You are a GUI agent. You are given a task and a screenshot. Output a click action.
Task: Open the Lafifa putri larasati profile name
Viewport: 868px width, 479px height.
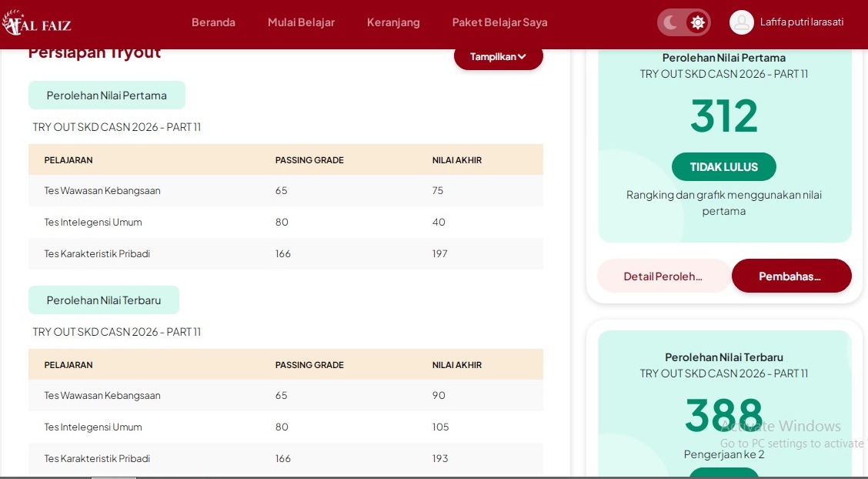802,22
